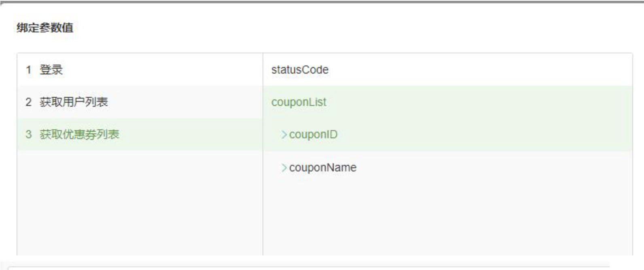Click blank area right of statusCode

485,70
